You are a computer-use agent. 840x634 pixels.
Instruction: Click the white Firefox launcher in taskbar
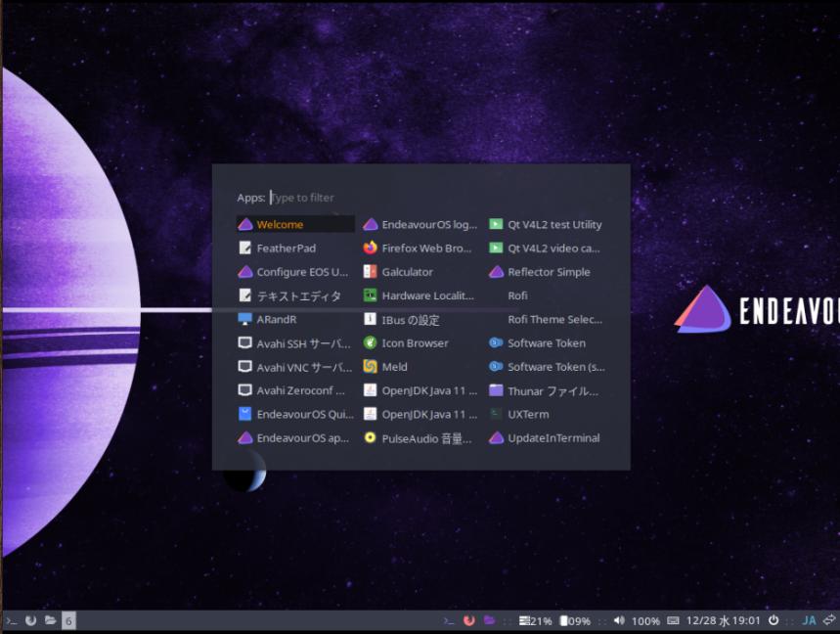[30, 620]
